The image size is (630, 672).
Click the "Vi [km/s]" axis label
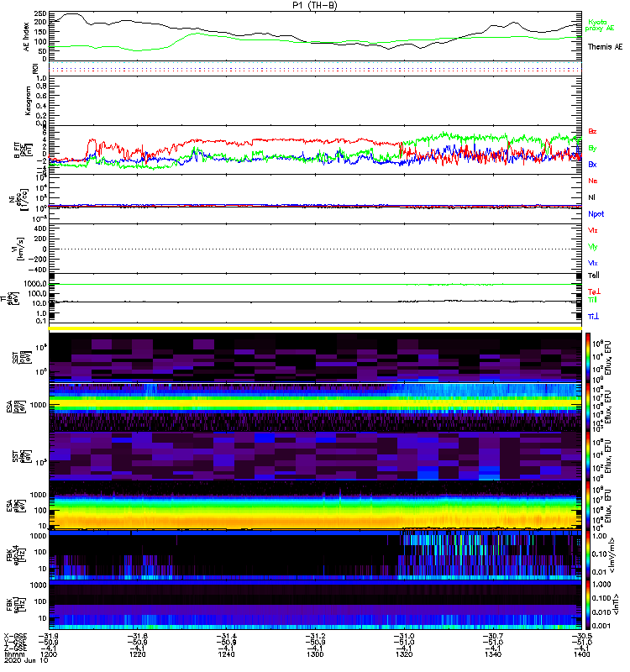pos(19,249)
